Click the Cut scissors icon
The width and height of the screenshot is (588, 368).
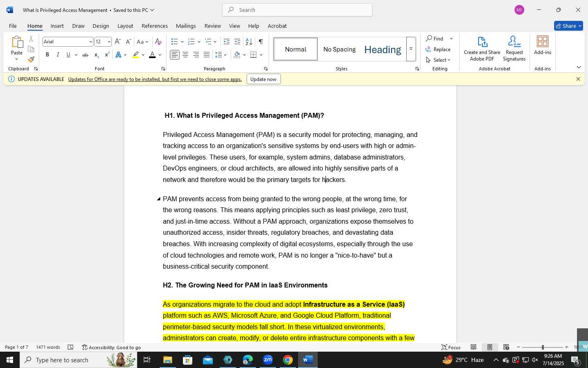tap(31, 39)
